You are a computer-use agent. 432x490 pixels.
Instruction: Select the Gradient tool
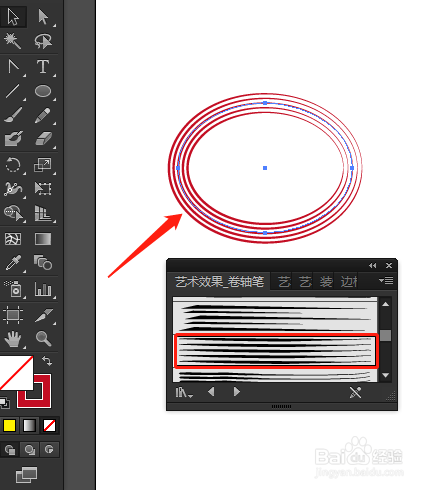pyautogui.click(x=43, y=239)
